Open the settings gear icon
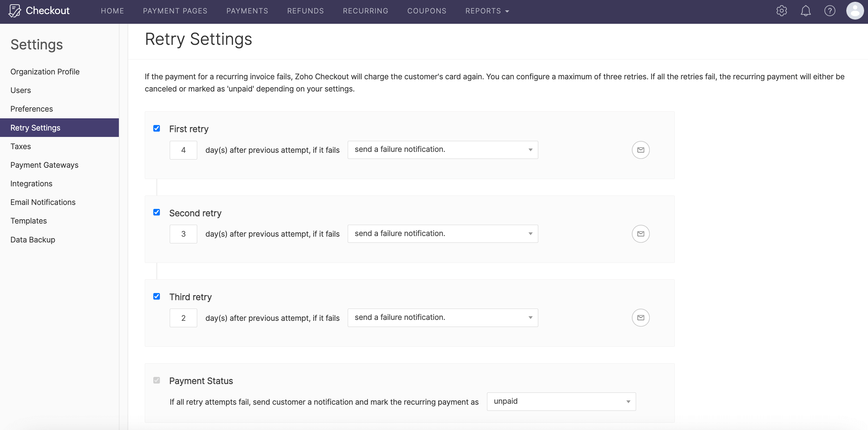Image resolution: width=868 pixels, height=430 pixels. tap(781, 11)
